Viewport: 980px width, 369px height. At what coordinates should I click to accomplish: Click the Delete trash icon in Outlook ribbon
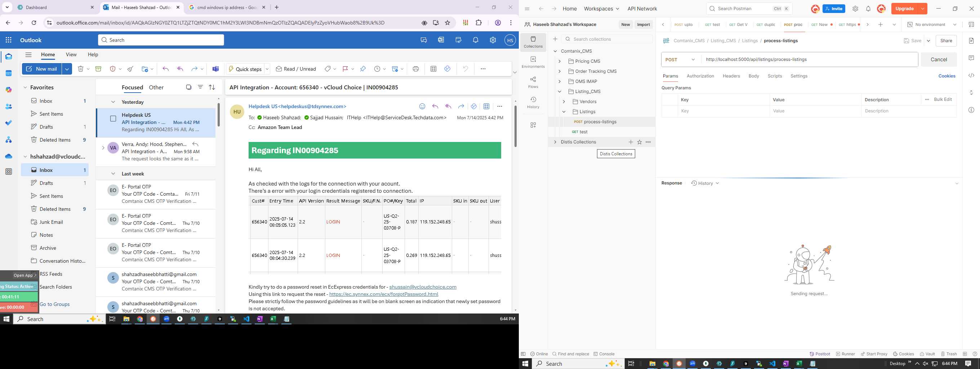(81, 69)
